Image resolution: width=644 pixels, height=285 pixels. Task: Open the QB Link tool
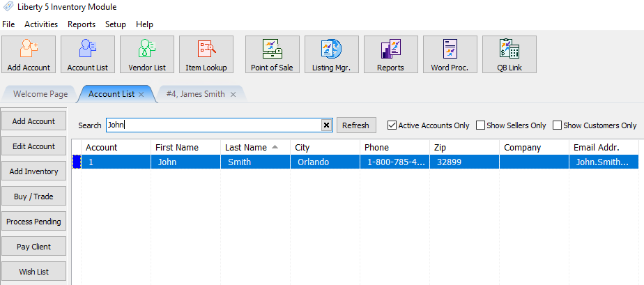pos(509,54)
